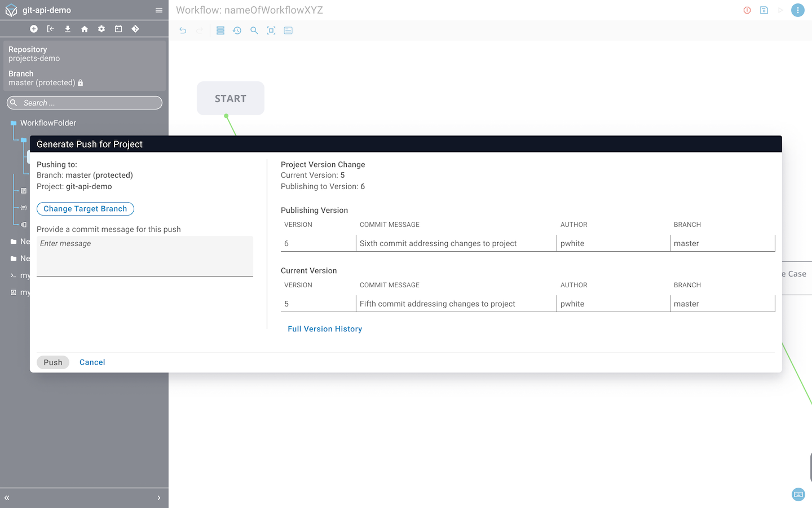The height and width of the screenshot is (508, 812).
Task: Expand sidebar using the right chevron arrow
Action: coord(159,498)
